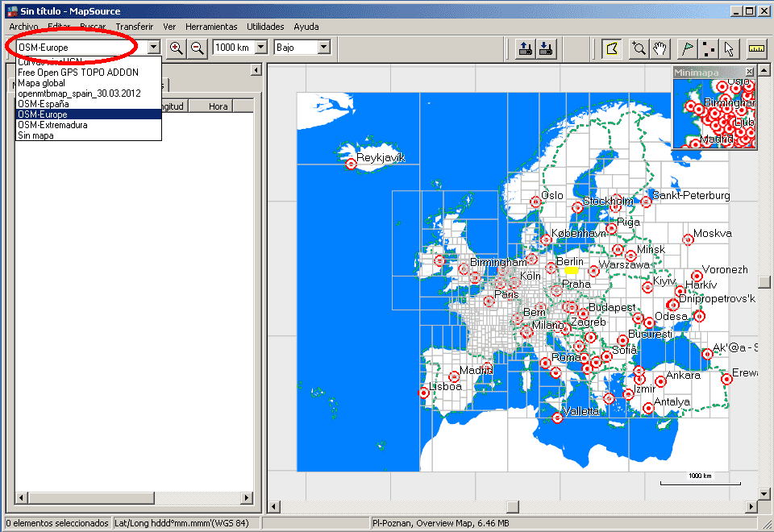Click the Reykjavík city marker on map

click(351, 164)
